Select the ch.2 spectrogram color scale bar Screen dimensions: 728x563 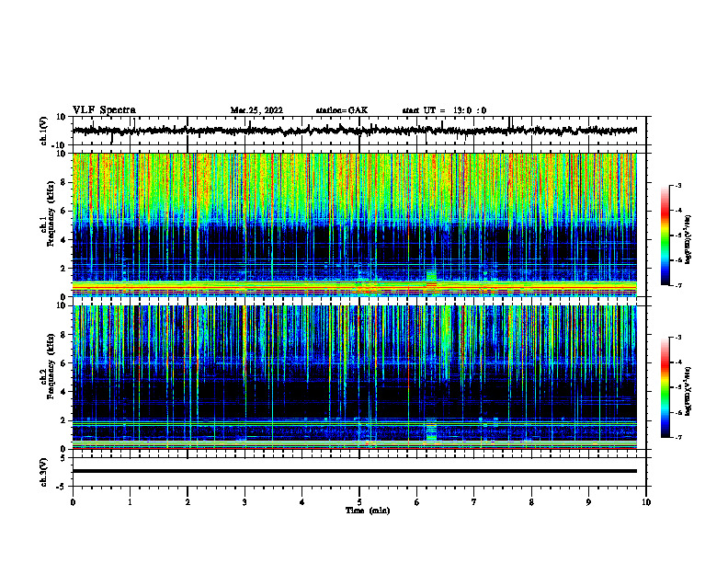665,387
